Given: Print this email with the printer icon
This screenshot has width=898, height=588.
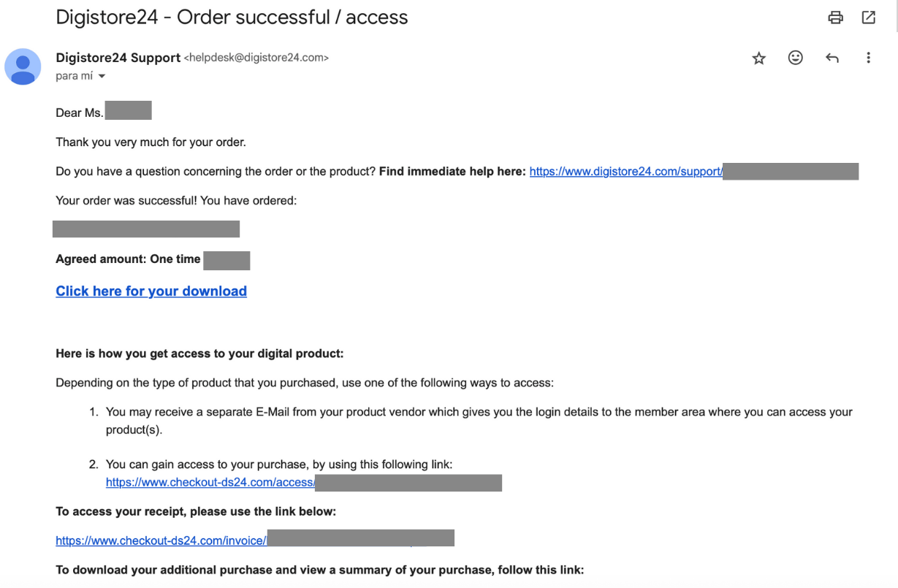Looking at the screenshot, I should point(835,18).
